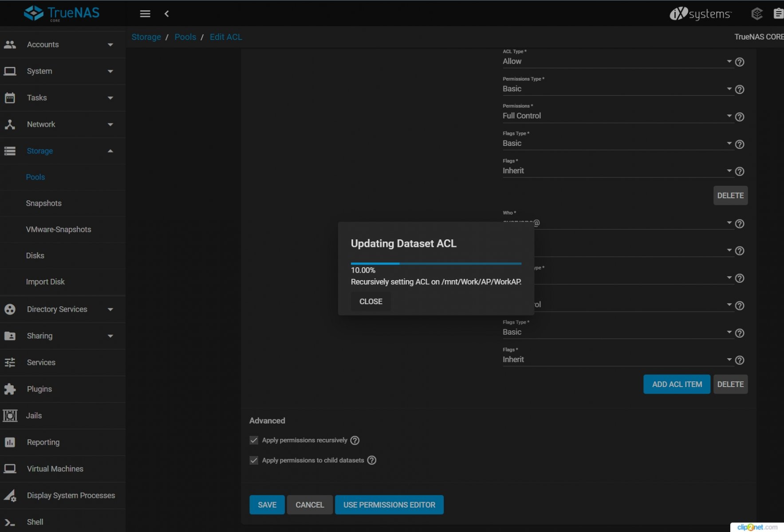
Task: Click the Services sliders icon
Action: [10, 362]
